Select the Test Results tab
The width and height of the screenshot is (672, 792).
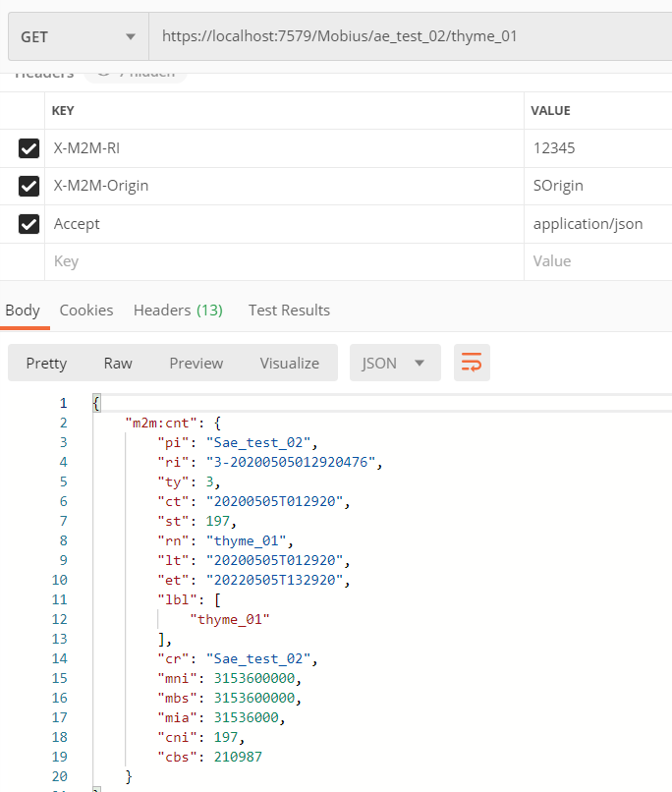pos(289,310)
